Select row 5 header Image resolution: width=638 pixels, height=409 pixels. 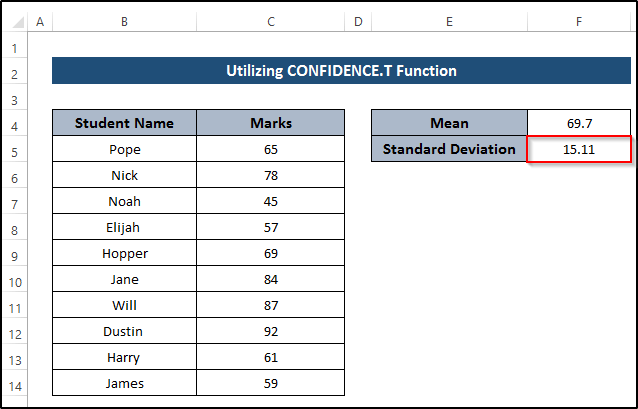[x=14, y=150]
